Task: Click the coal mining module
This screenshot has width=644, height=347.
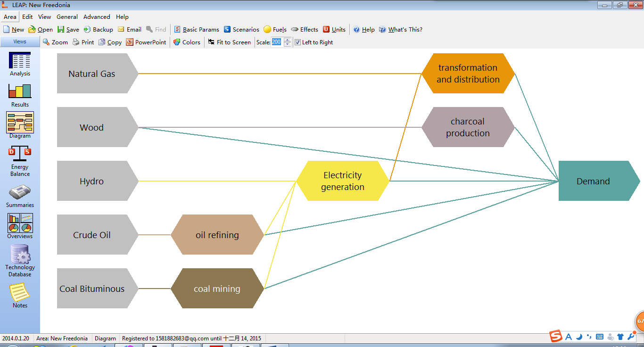Action: [217, 289]
